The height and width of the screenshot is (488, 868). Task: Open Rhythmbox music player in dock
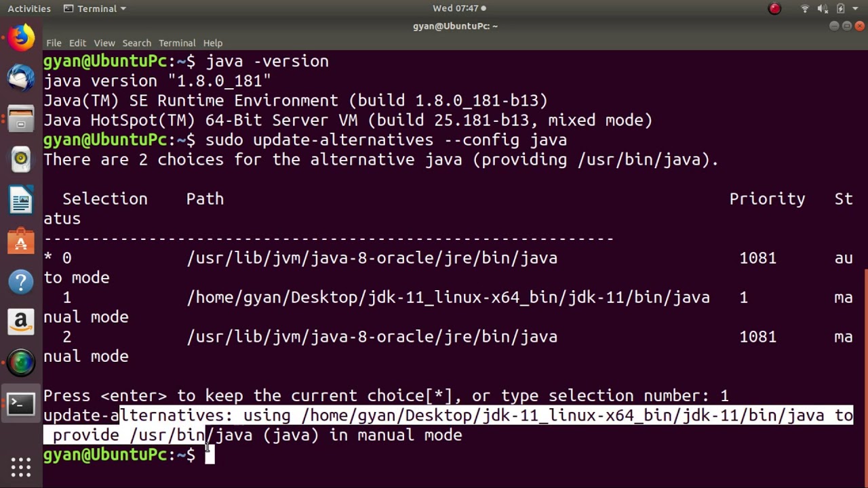(x=21, y=160)
